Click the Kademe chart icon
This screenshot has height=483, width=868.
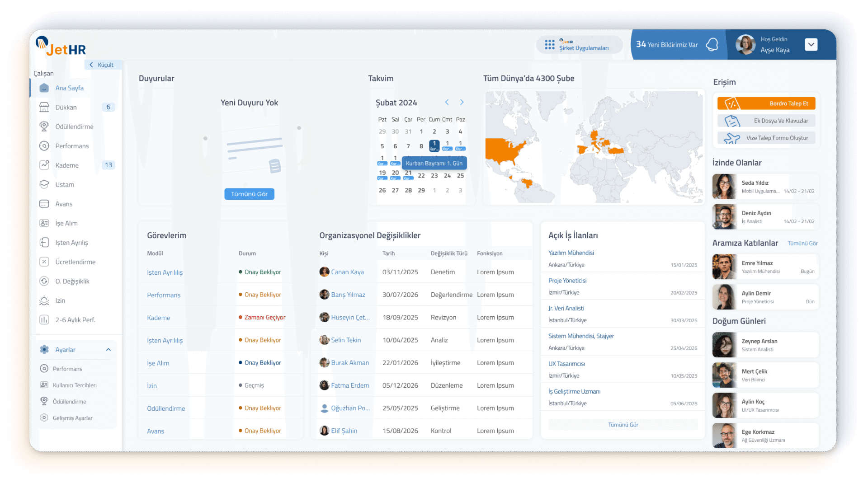[x=44, y=165]
